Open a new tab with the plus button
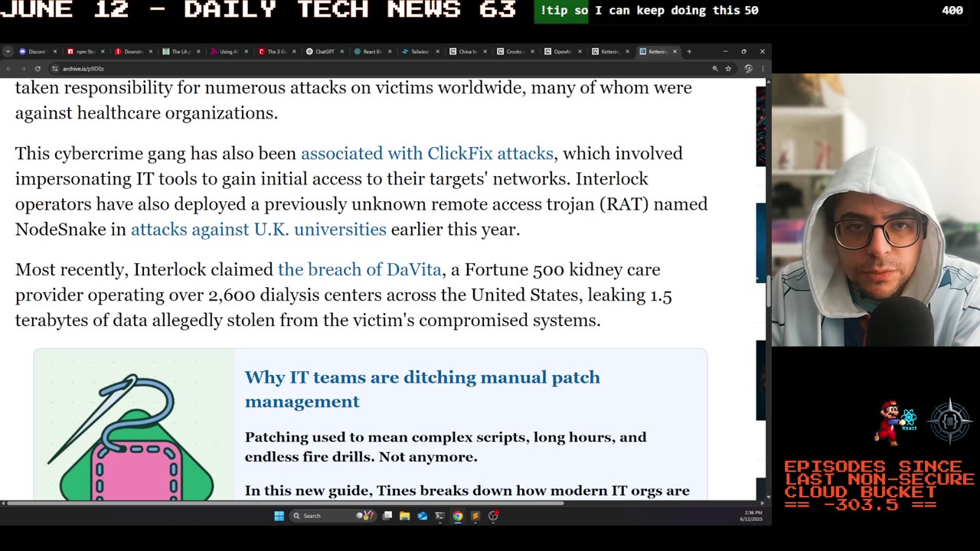The height and width of the screenshot is (551, 980). tap(689, 51)
